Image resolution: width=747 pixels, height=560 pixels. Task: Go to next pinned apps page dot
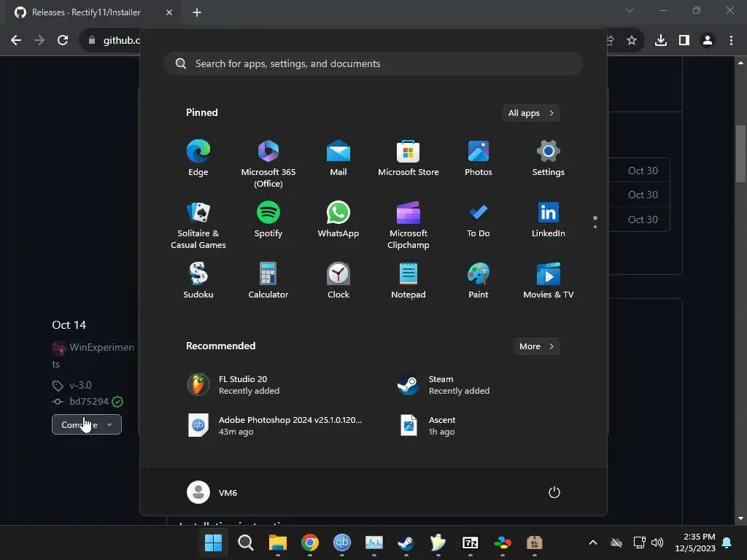595,227
